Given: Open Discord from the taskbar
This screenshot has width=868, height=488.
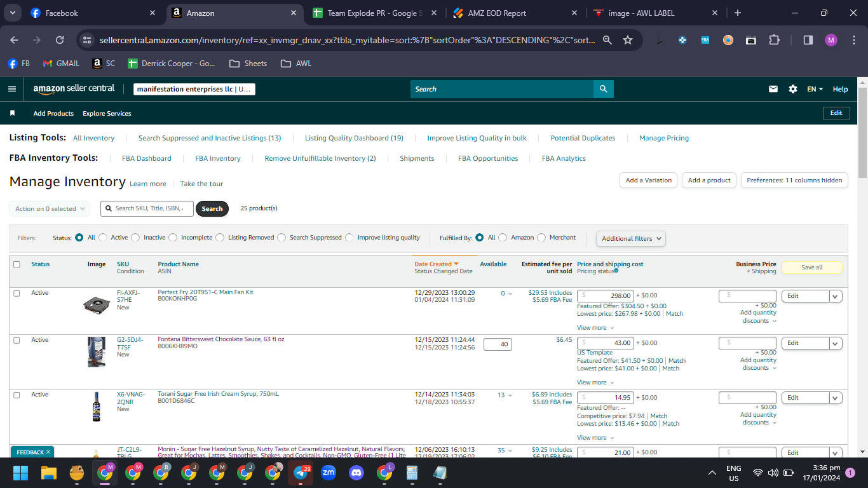Looking at the screenshot, I should (356, 473).
